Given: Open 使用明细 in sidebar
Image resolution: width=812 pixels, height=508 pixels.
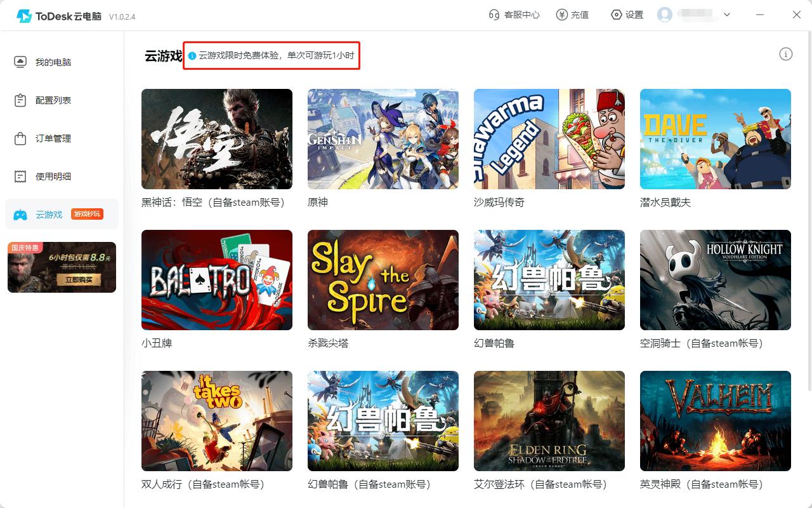Looking at the screenshot, I should [53, 177].
